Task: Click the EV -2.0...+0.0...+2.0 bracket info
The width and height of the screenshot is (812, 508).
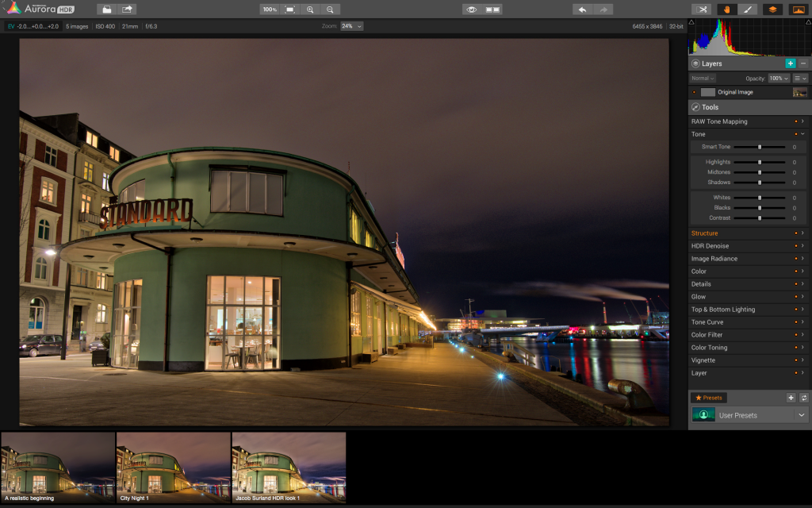Action: click(x=33, y=26)
